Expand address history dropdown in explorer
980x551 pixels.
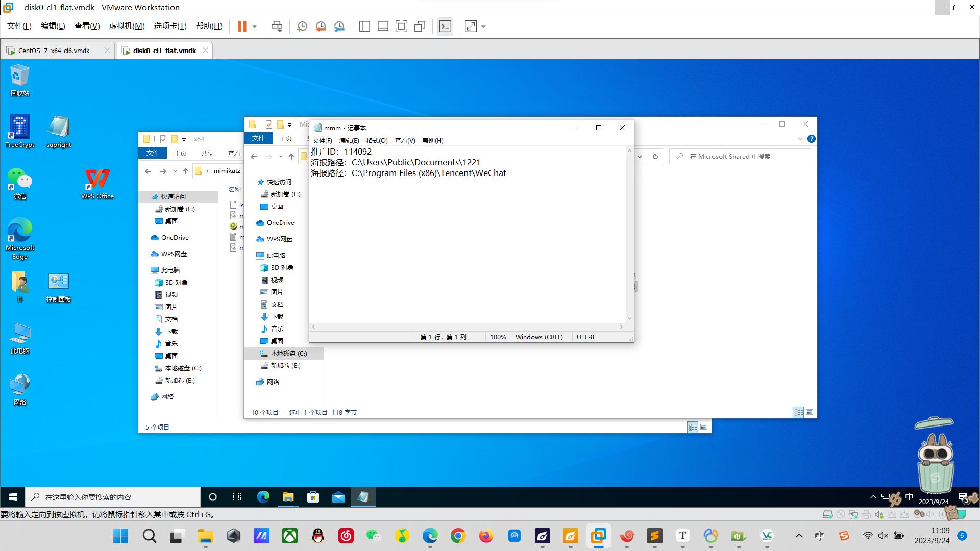point(640,157)
